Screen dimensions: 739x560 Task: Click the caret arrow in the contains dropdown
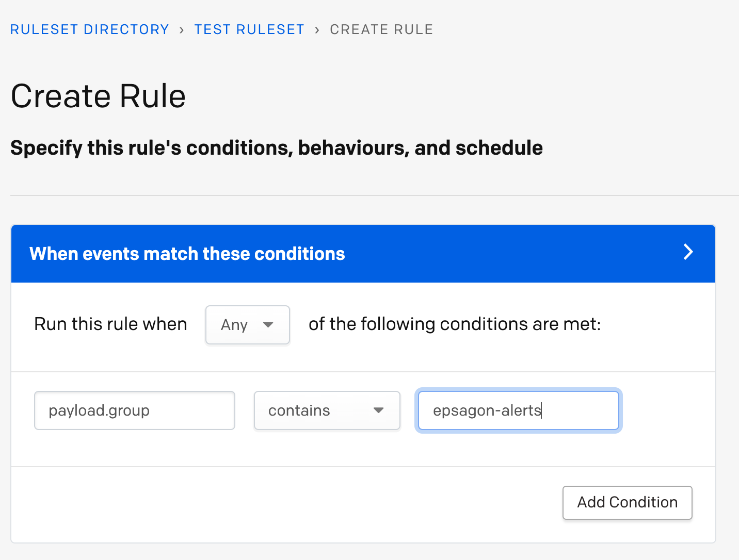click(x=379, y=410)
